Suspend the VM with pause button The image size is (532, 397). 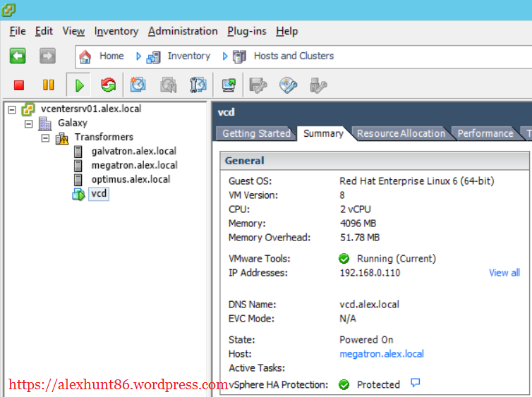48,85
